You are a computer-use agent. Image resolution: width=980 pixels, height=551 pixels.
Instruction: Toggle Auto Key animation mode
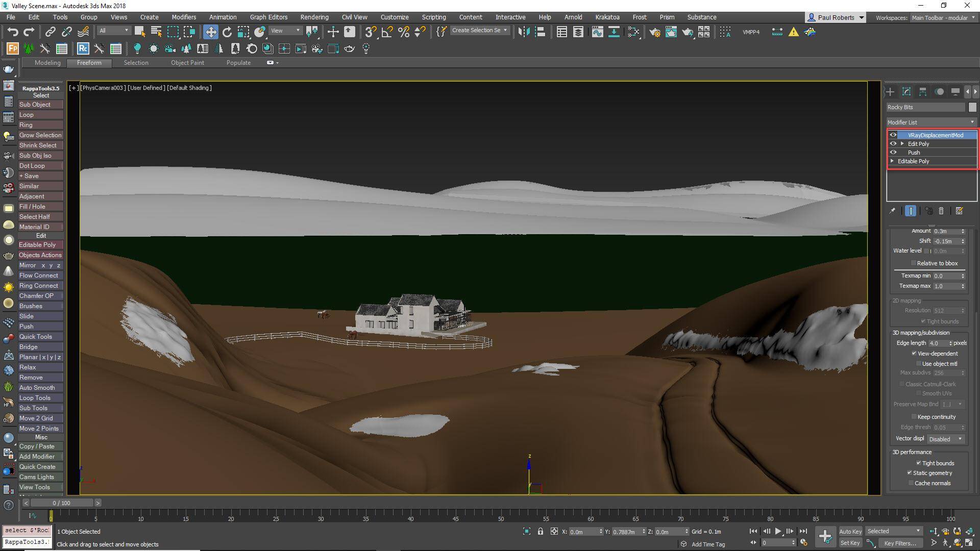[x=850, y=531]
